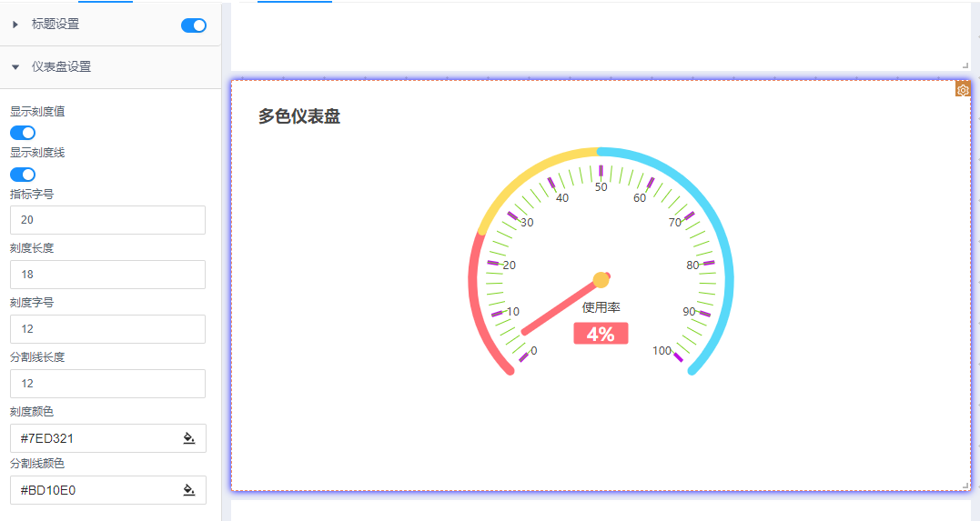Click the #BD10E0 color value field
The height and width of the screenshot is (521, 980).
coord(108,490)
